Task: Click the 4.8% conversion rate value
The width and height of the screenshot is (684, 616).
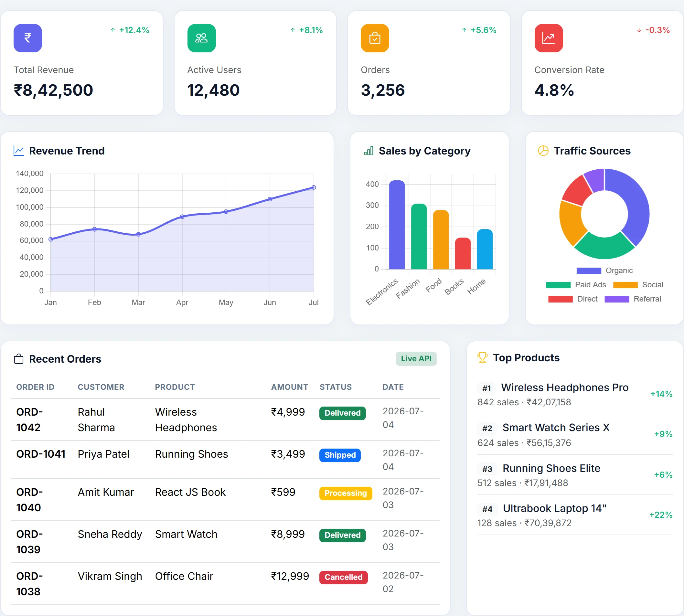Action: pos(554,90)
